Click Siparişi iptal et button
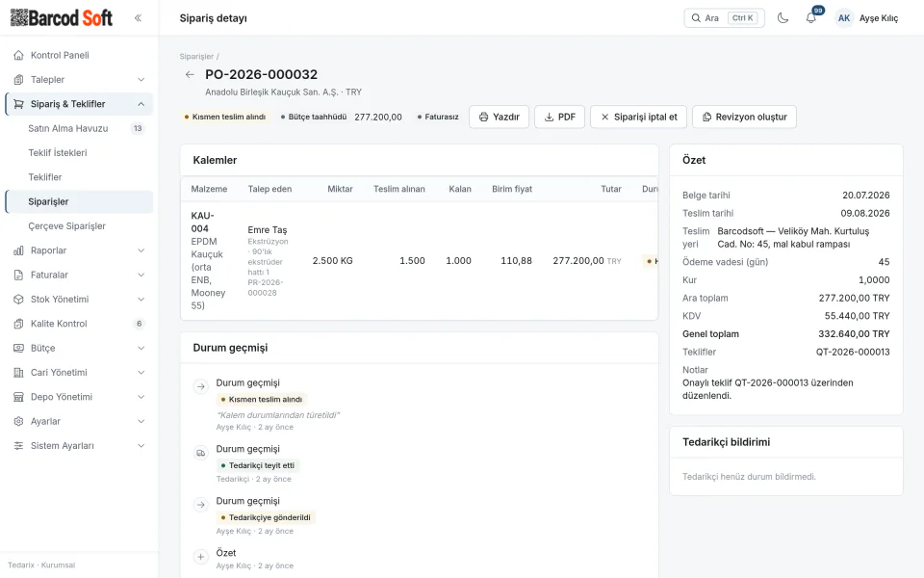 tap(639, 117)
